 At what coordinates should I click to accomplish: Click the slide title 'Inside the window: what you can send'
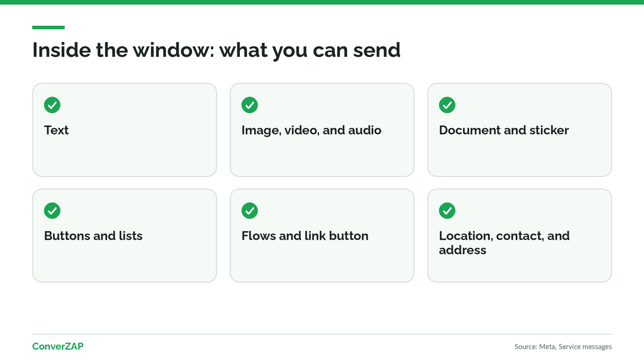pyautogui.click(x=216, y=50)
